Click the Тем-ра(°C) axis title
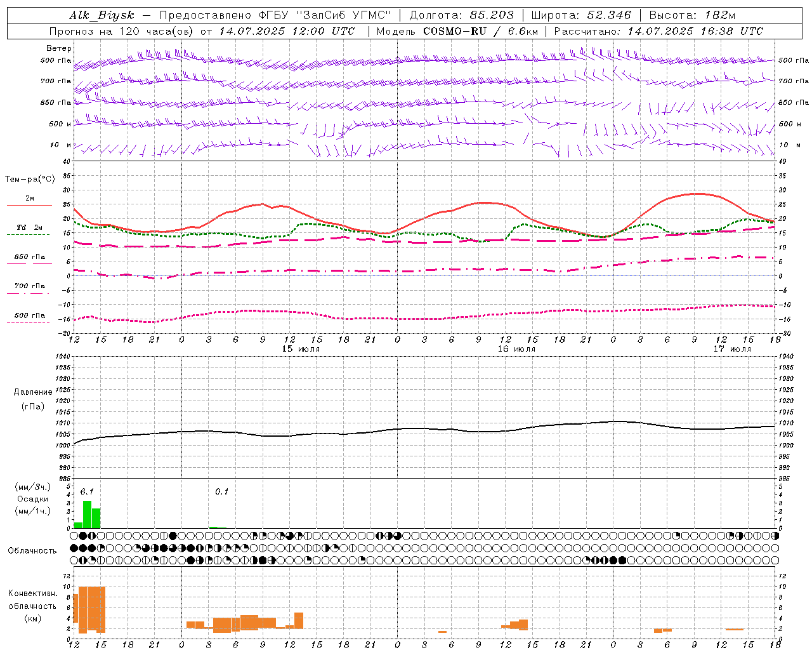The image size is (812, 650). click(x=30, y=180)
